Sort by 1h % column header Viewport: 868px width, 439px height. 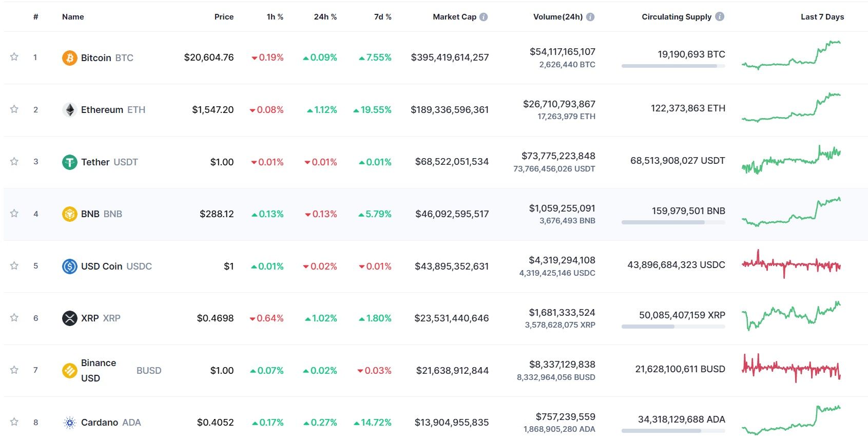tap(275, 17)
